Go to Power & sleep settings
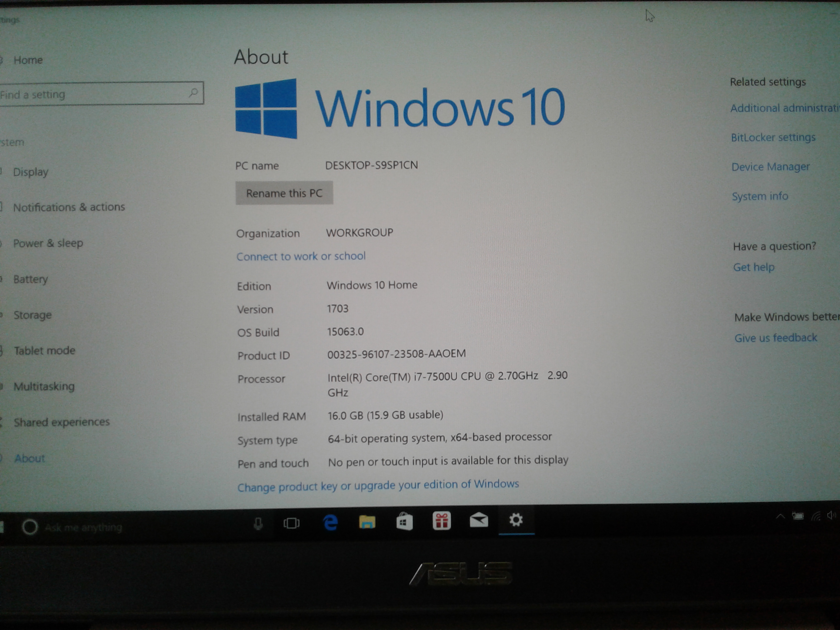Image resolution: width=840 pixels, height=630 pixels. tap(48, 243)
